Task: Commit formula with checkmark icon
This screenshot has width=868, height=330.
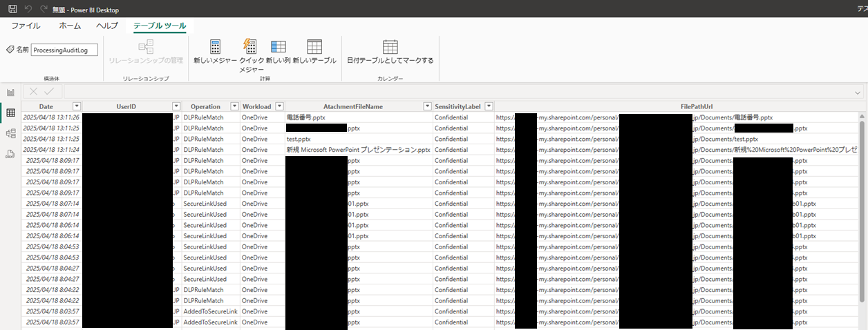Action: tap(49, 92)
